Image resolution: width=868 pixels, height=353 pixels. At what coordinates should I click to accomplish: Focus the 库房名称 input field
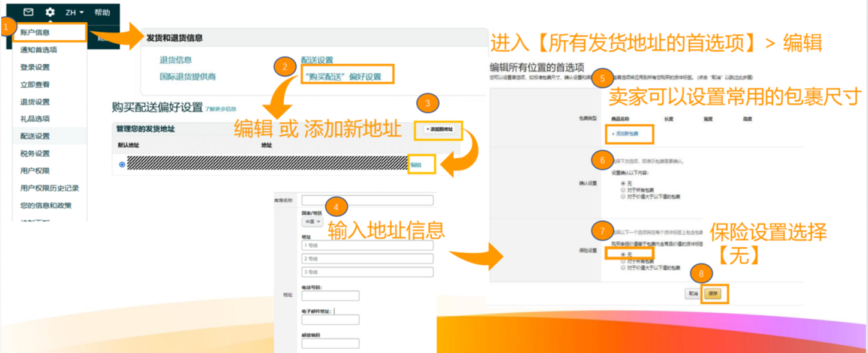(367, 201)
